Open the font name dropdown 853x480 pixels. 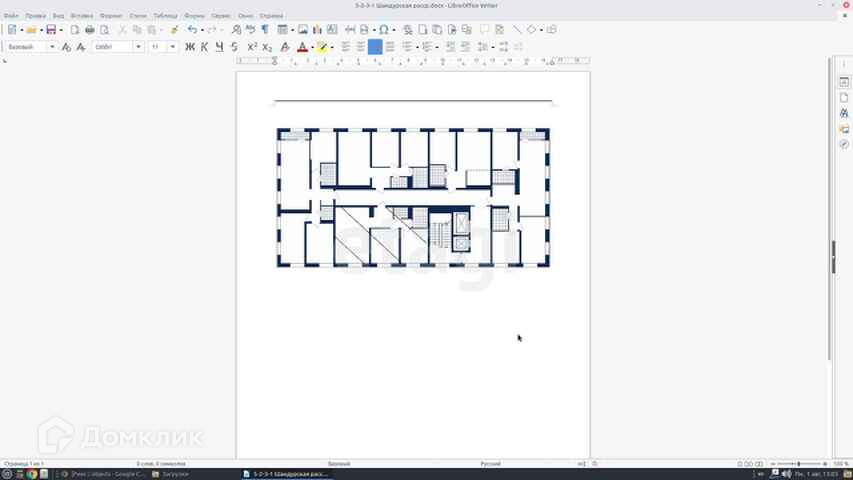click(138, 47)
